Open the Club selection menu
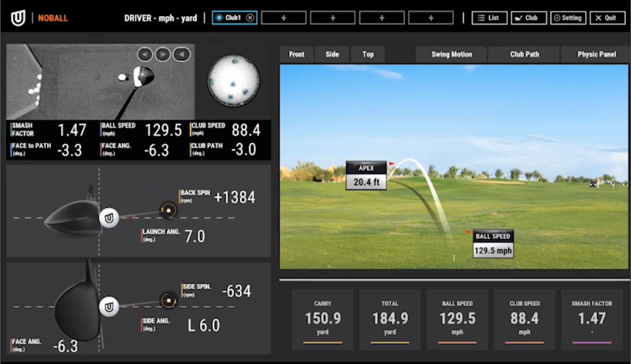The height and width of the screenshot is (364, 631). pos(529,18)
